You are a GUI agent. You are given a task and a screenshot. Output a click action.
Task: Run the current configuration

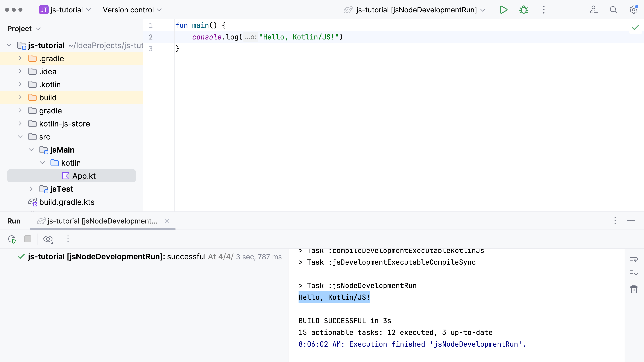click(503, 10)
